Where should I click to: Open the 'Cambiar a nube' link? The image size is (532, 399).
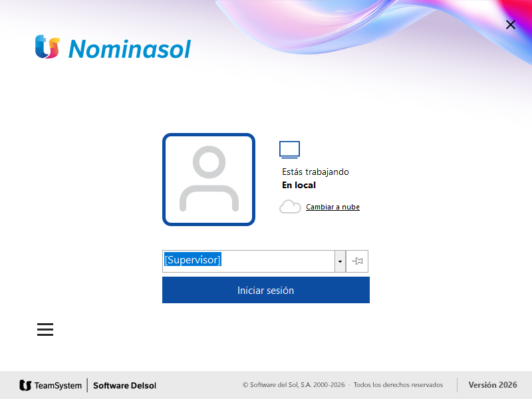coord(332,207)
